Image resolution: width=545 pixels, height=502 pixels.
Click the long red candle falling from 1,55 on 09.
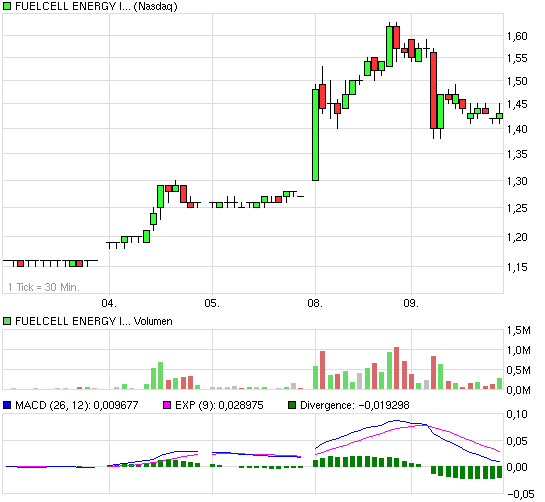point(433,91)
